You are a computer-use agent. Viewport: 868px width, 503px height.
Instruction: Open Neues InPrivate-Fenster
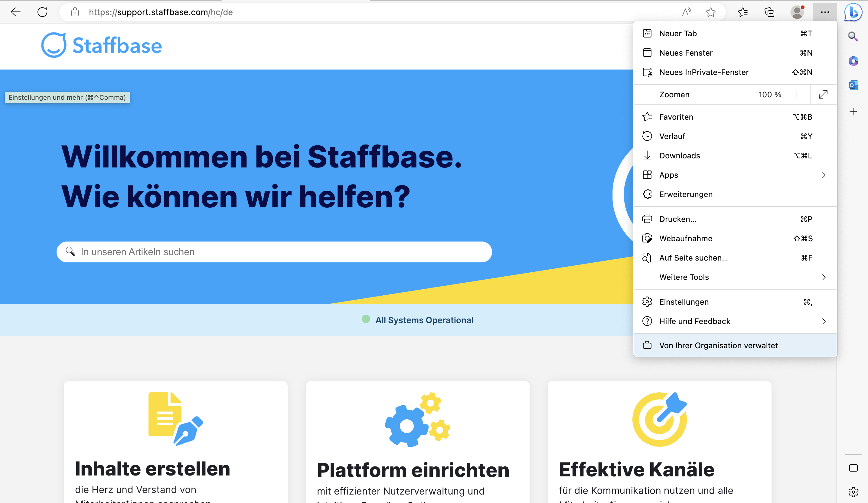735,72
